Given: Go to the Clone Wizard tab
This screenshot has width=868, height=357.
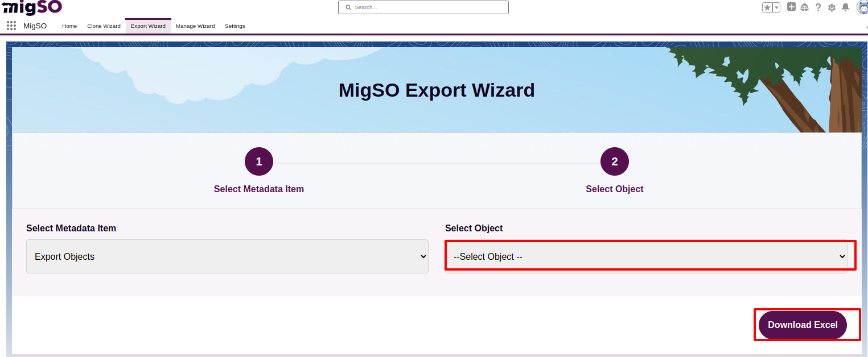Looking at the screenshot, I should click(x=104, y=26).
